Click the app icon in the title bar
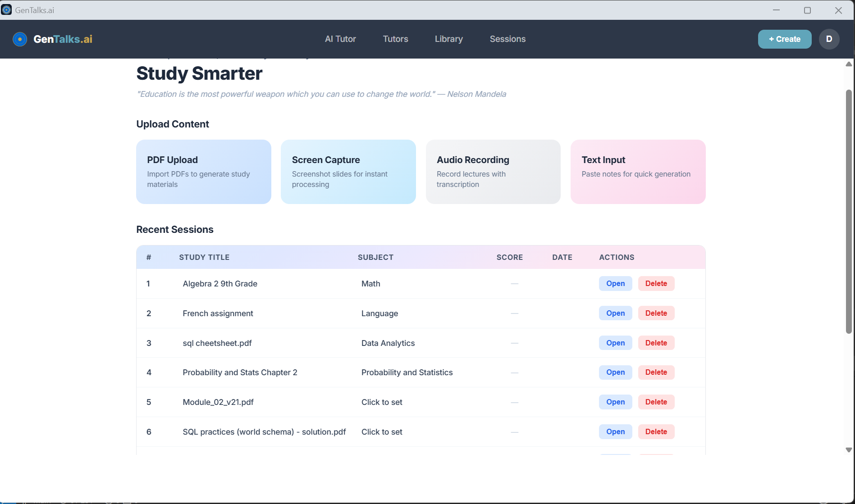This screenshot has height=504, width=855. point(6,10)
